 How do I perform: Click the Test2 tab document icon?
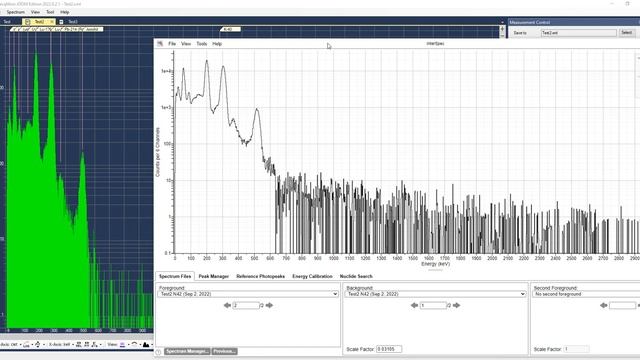pos(27,22)
